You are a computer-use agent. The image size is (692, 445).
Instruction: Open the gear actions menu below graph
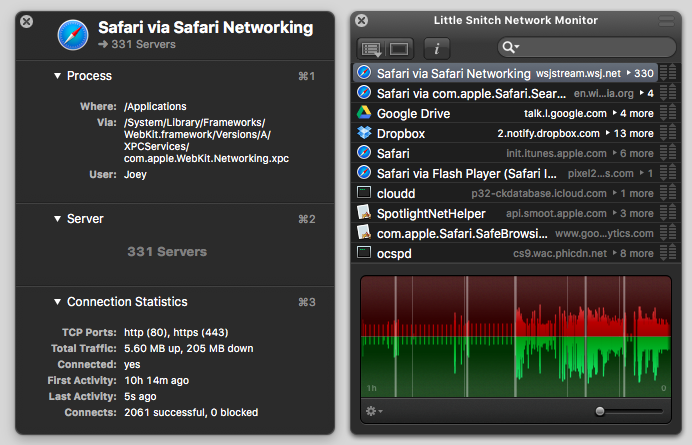click(x=374, y=411)
